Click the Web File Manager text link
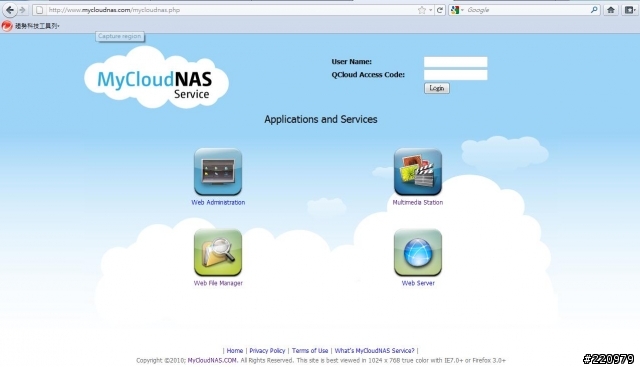This screenshot has width=640, height=367. [218, 283]
